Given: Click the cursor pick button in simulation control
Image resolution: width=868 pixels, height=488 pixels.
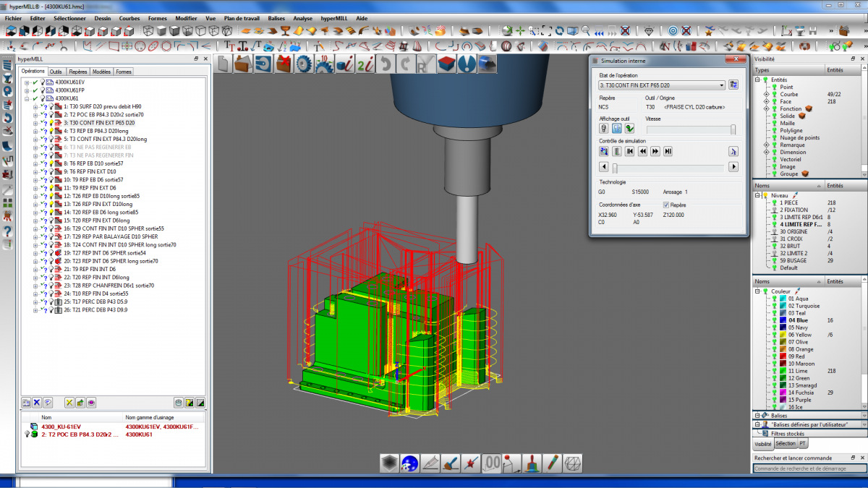Looking at the screenshot, I should [733, 151].
